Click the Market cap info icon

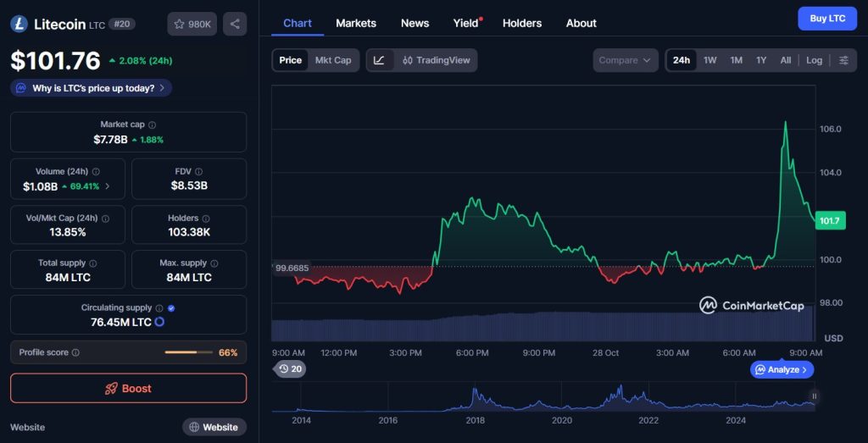[152, 125]
